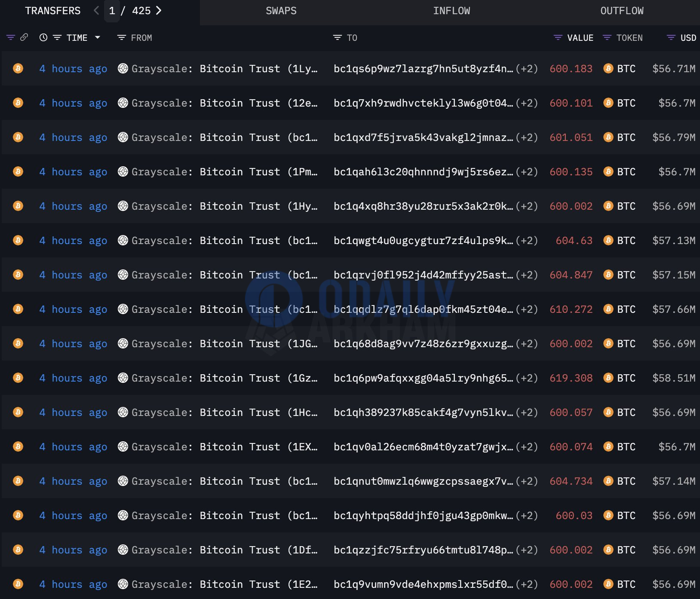Open the leftmost purple filter icon
Image resolution: width=700 pixels, height=599 pixels.
click(11, 38)
